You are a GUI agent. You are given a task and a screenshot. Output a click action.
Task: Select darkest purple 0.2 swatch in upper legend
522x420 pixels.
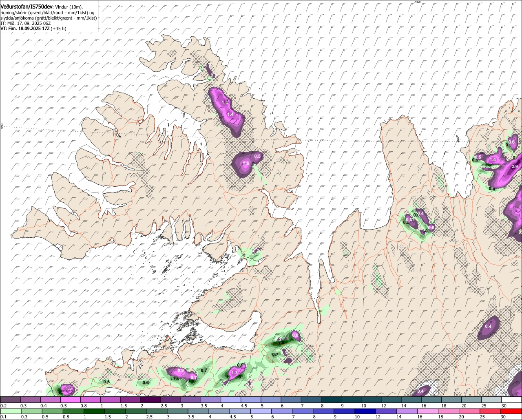(x=10, y=400)
